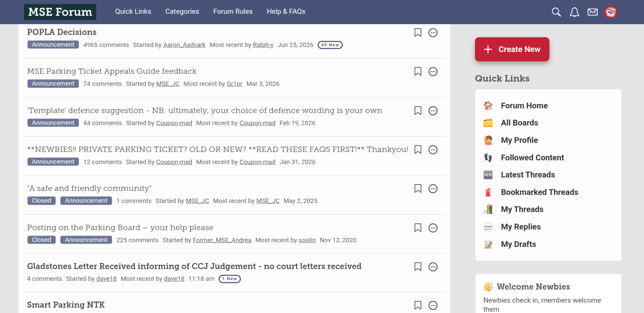644x313 pixels.
Task: Open My Threads quick link
Action: pyautogui.click(x=522, y=209)
